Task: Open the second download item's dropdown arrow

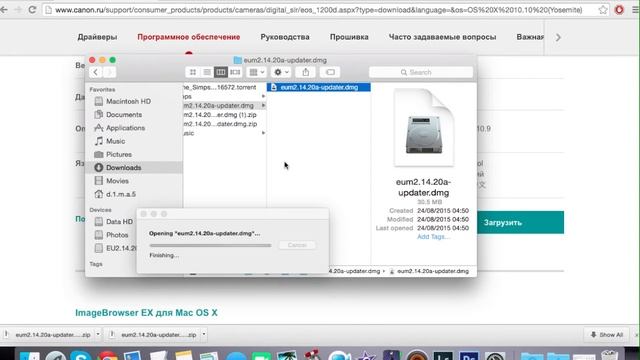Action: (204, 334)
